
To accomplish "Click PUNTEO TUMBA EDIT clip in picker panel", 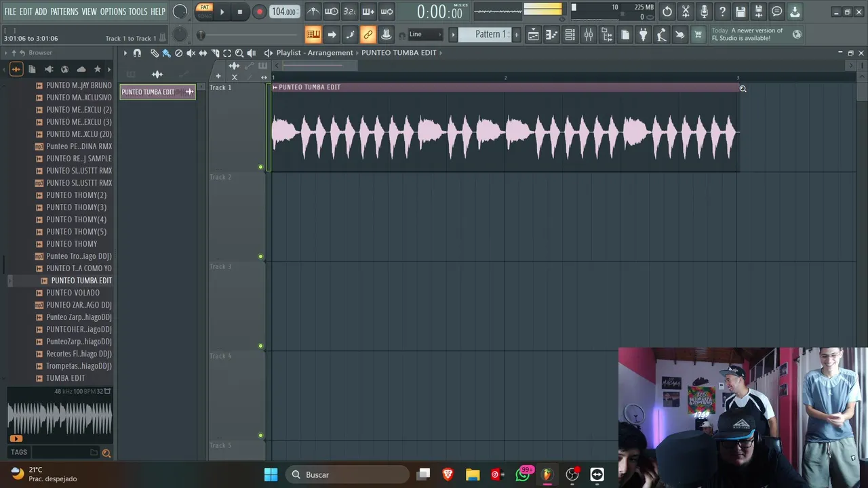I will point(157,92).
